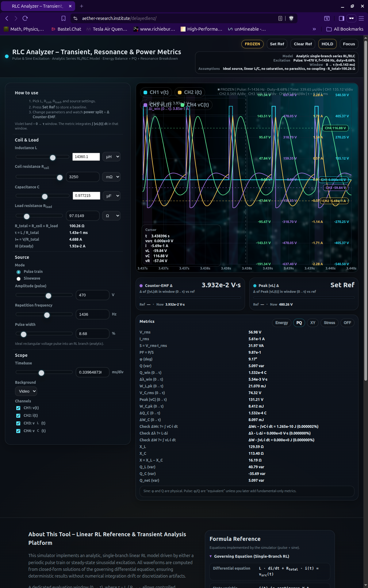The height and width of the screenshot is (588, 368).
Task: Open the Background Video dropdown
Action: [x=26, y=391]
